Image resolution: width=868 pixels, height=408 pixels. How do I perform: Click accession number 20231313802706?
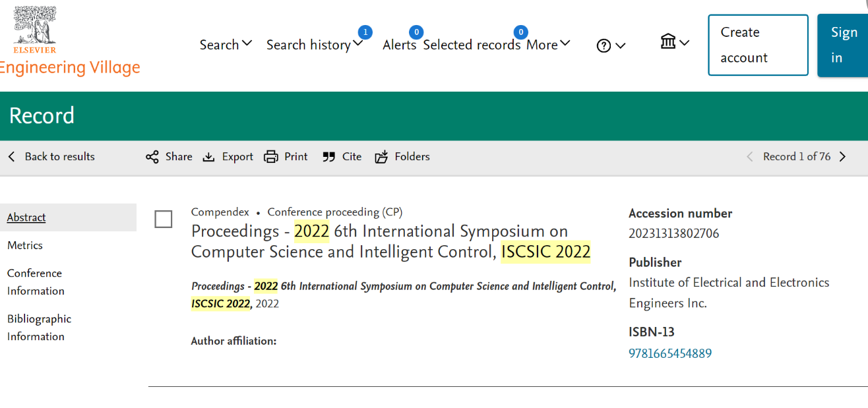click(674, 233)
